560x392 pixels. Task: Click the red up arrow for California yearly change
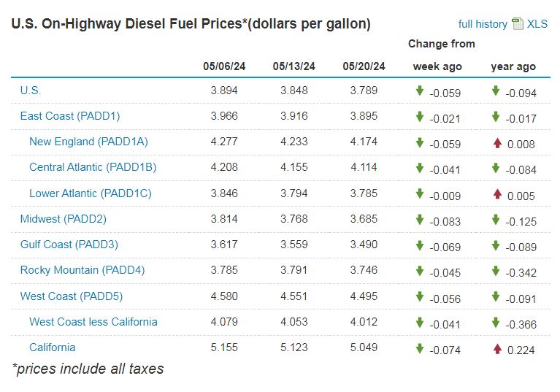coord(496,349)
